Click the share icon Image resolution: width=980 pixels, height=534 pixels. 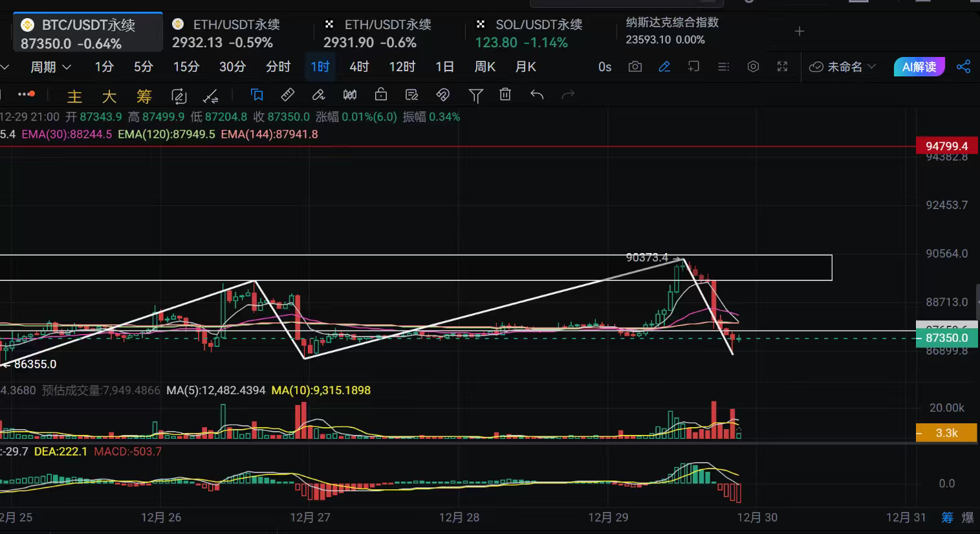[x=963, y=67]
